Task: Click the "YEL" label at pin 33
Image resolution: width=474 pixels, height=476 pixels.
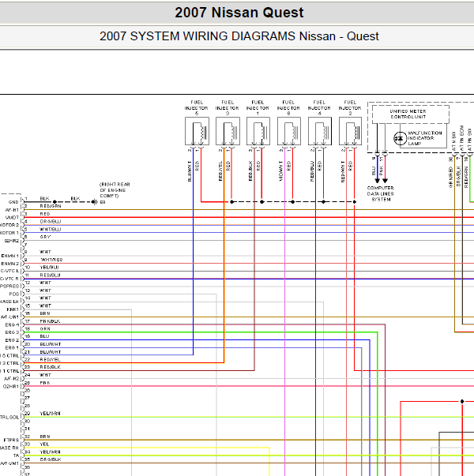Action: [44, 444]
